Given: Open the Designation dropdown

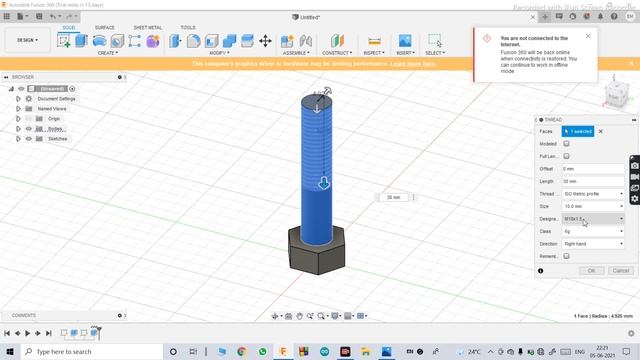Looking at the screenshot, I should (x=593, y=219).
